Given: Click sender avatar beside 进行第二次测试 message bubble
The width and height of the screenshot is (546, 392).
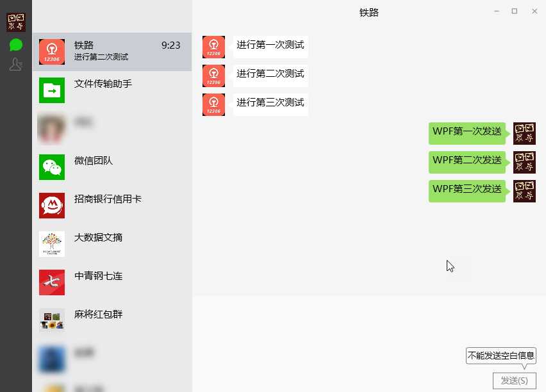Looking at the screenshot, I should pyautogui.click(x=213, y=76).
